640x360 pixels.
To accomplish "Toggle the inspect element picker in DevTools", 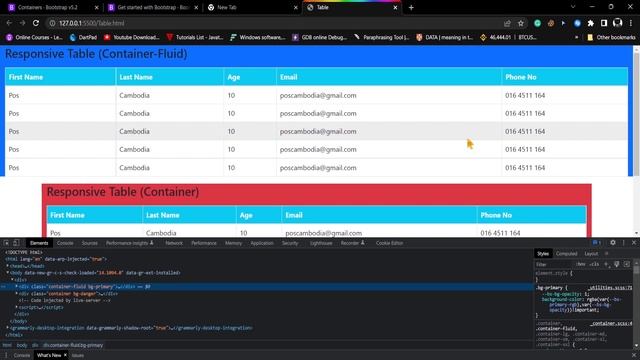I will (6, 243).
